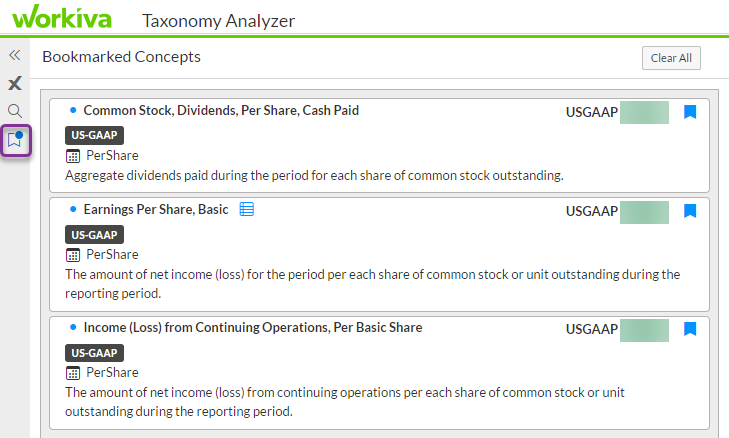Click calendar icon under Earnings Per Share, Basic
Viewport: 729px width, 438px height.
[x=73, y=255]
